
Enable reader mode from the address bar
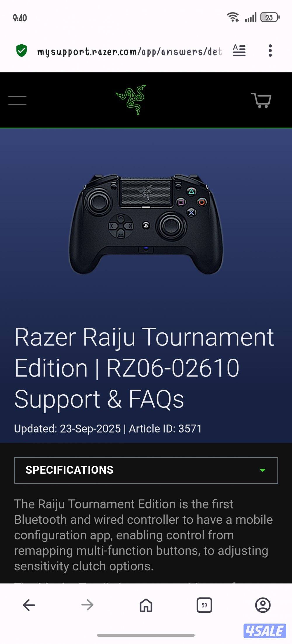(x=239, y=51)
